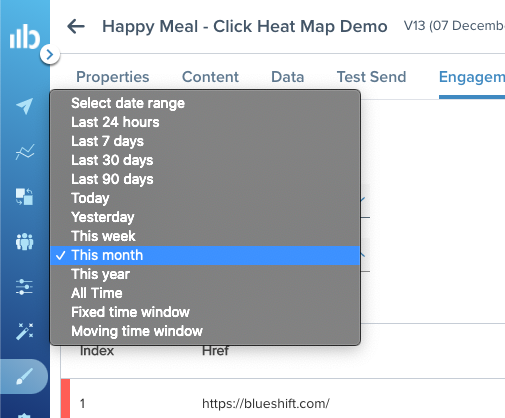
Task: Open the Data tab
Action: (x=288, y=77)
